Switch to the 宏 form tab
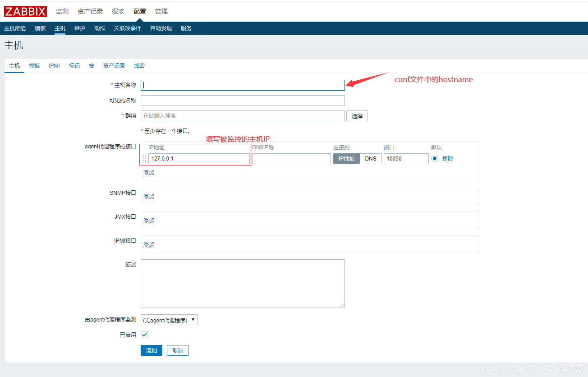The image size is (588, 377). [x=92, y=66]
